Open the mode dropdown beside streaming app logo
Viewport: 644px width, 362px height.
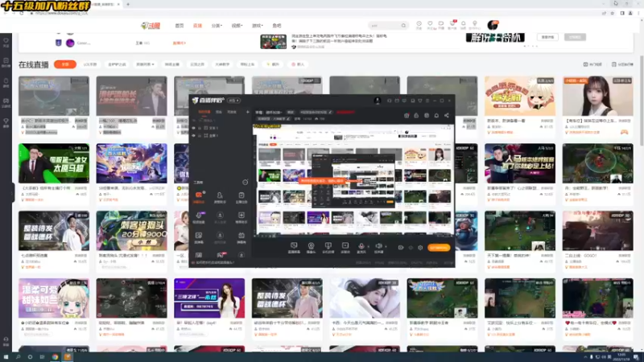(x=233, y=101)
